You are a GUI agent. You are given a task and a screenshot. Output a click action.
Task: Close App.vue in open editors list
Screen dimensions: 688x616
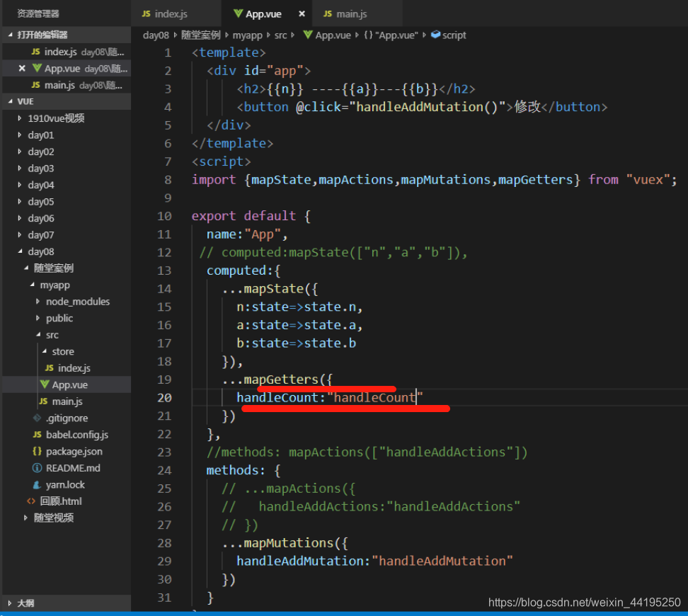pos(22,69)
